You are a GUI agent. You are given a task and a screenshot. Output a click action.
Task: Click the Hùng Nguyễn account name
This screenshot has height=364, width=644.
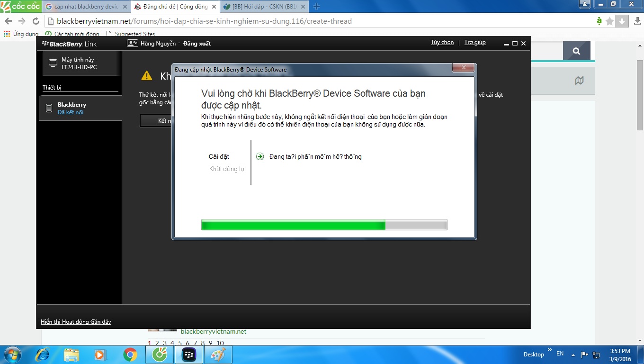coord(158,44)
